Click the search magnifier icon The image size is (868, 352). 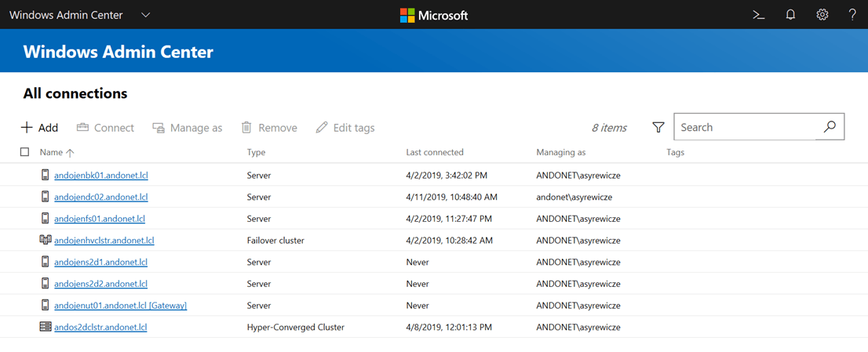[830, 127]
